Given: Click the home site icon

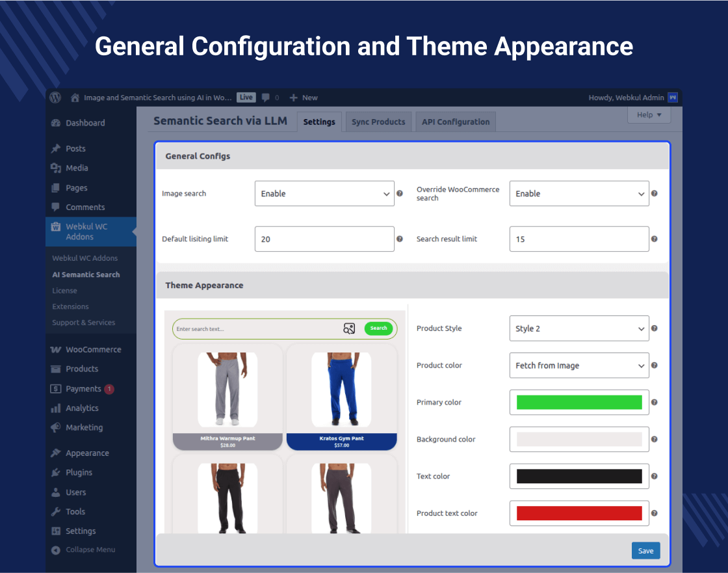Looking at the screenshot, I should 75,98.
